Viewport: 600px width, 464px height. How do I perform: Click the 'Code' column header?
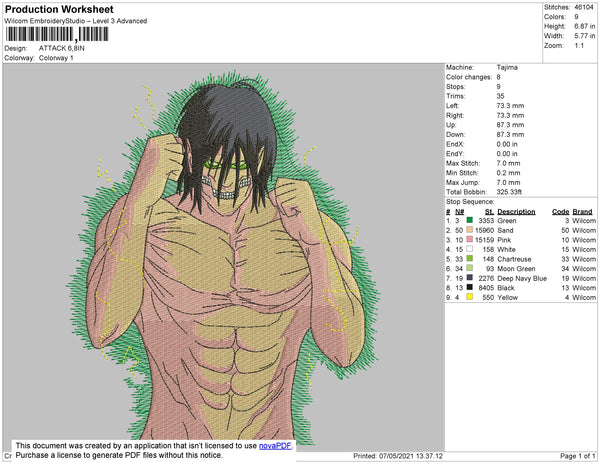(561, 212)
